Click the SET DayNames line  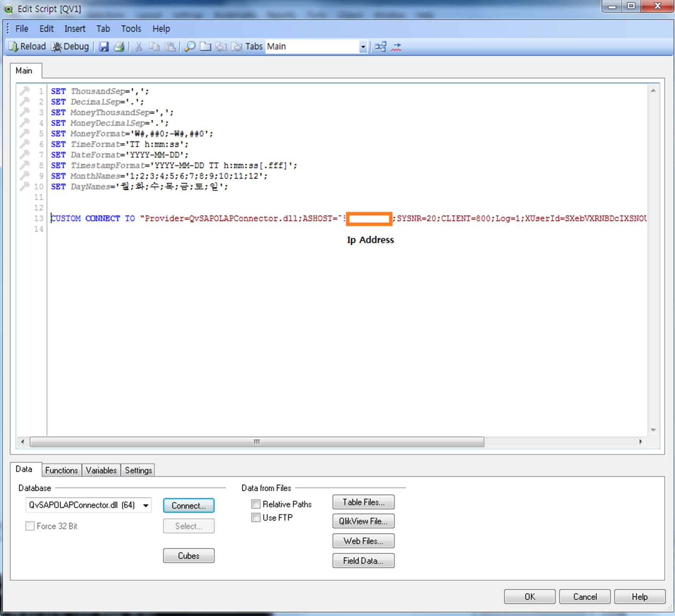tap(139, 186)
